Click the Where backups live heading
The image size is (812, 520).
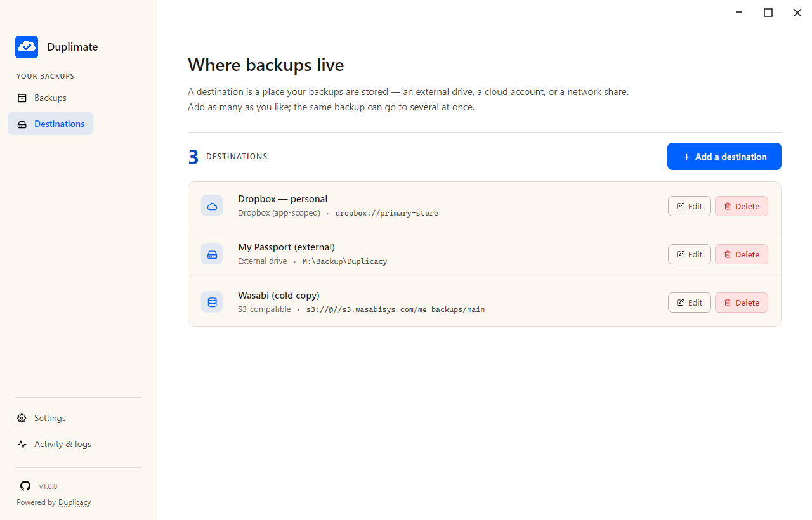point(266,65)
